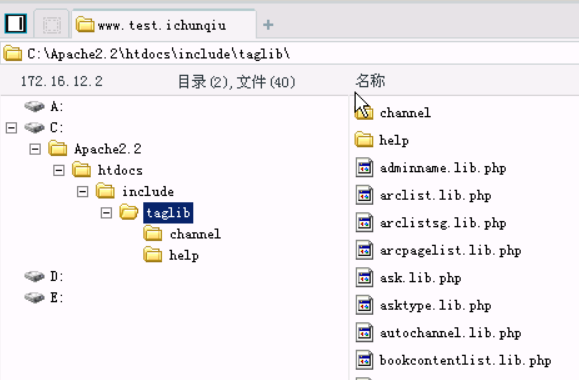The height and width of the screenshot is (380, 579).
Task: Click the channel folder icon in tree
Action: [x=153, y=233]
